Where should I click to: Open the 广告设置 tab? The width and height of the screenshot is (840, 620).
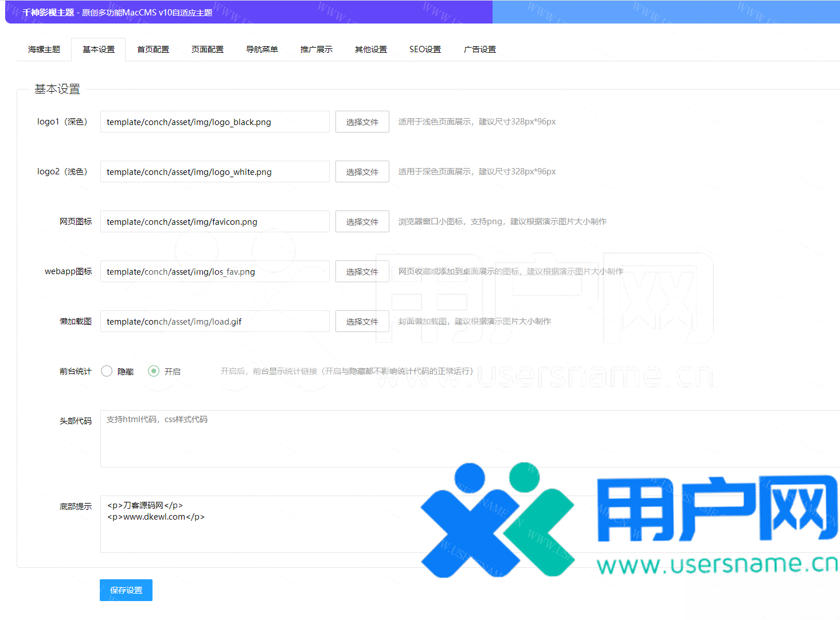[x=479, y=49]
